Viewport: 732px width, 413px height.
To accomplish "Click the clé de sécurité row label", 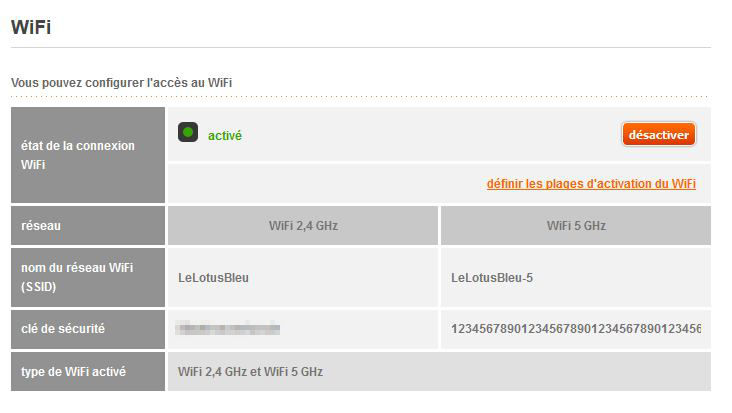I will click(x=63, y=329).
